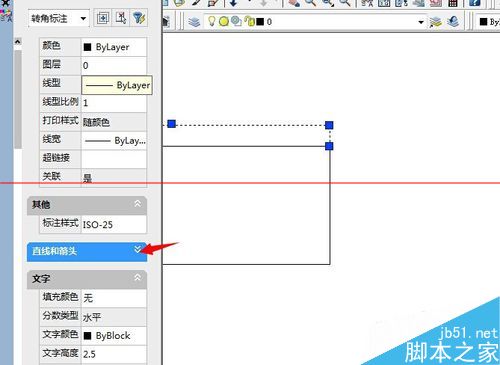The height and width of the screenshot is (365, 500).
Task: Click the 打印样式 随颜色 value
Action: 114,122
